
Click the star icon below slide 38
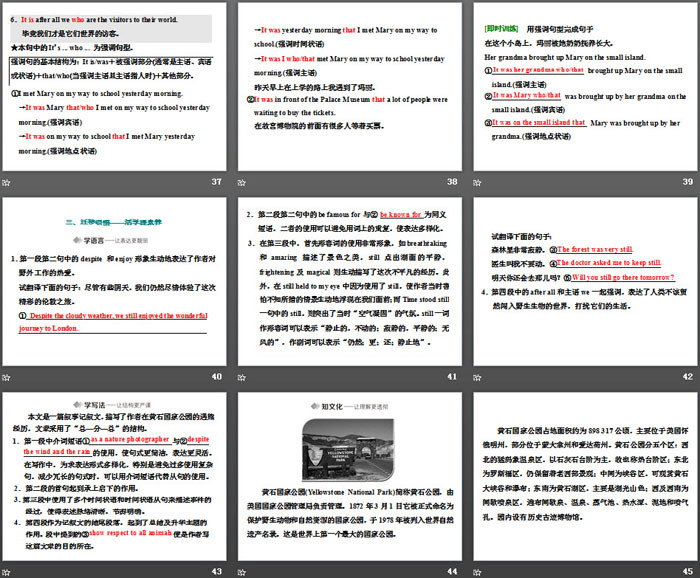coord(242,183)
